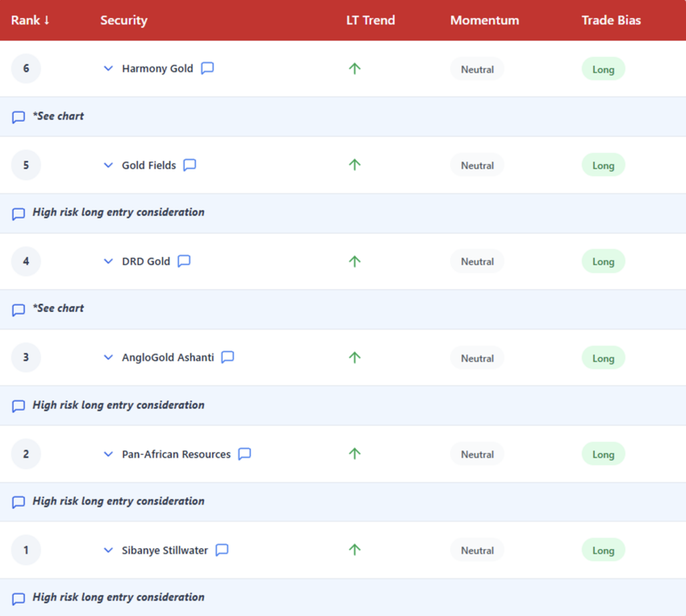Click the comment icon next to Gold Fields
This screenshot has height=616, width=686.
coord(190,165)
